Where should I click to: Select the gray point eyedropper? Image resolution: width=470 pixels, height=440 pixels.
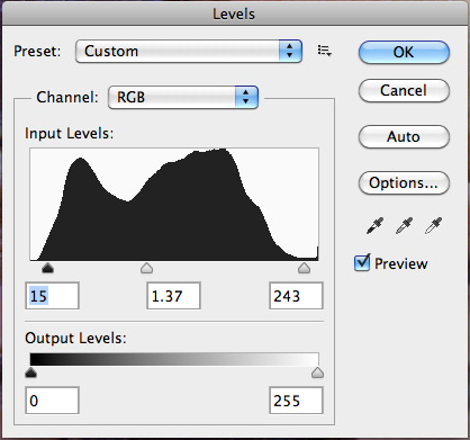(x=404, y=226)
